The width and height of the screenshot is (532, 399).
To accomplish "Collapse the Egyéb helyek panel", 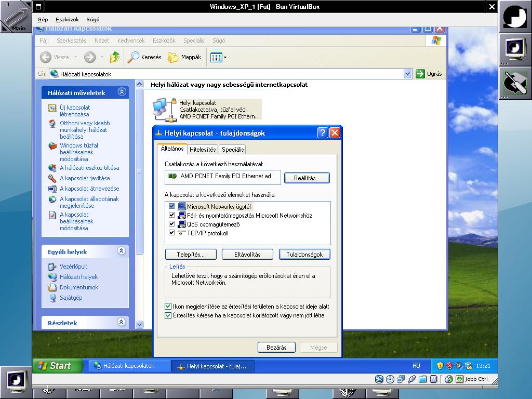I will tap(122, 251).
